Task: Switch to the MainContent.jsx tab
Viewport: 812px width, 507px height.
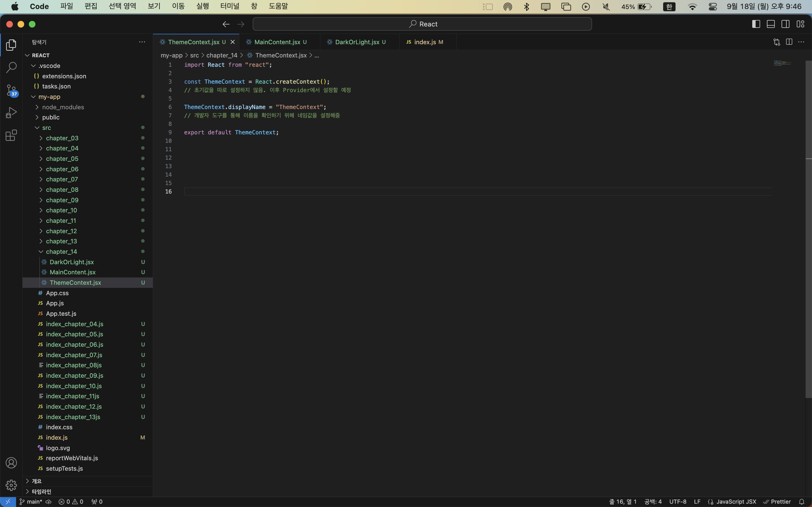Action: (x=277, y=42)
